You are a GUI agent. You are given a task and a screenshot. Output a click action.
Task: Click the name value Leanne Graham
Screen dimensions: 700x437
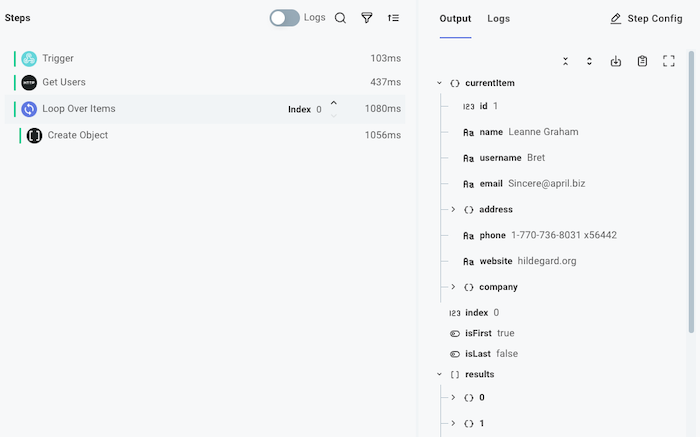(543, 132)
